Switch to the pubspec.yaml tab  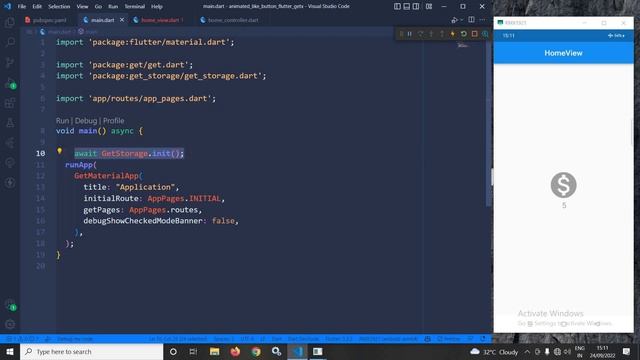tap(48, 20)
